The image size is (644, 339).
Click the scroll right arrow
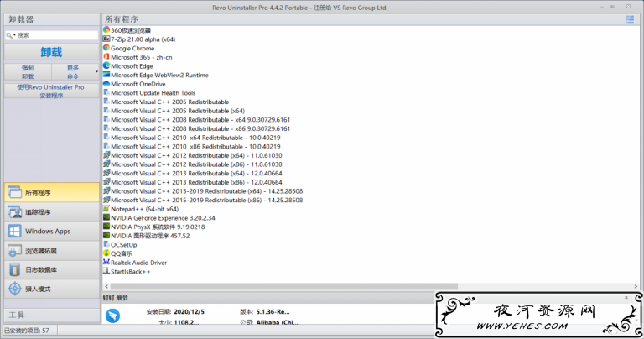coord(636,286)
